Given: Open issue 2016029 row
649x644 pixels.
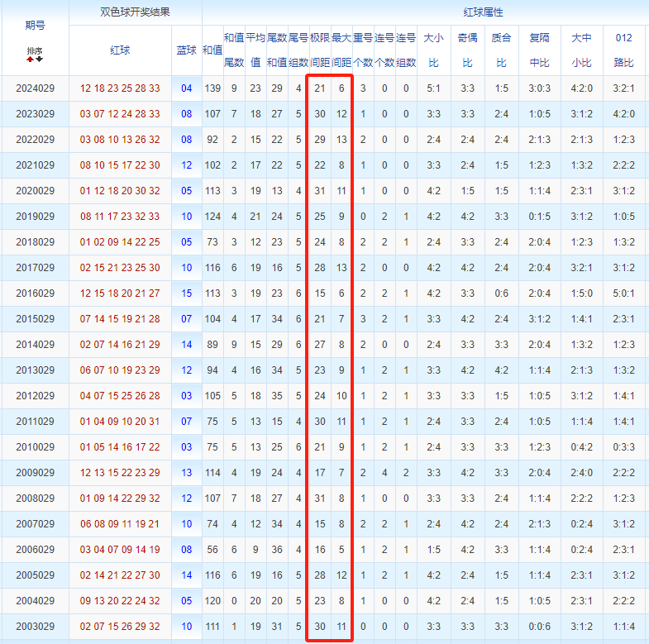Looking at the screenshot, I should (x=35, y=293).
